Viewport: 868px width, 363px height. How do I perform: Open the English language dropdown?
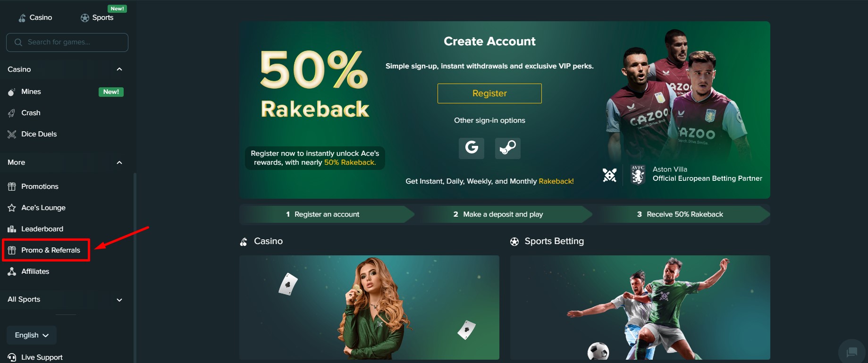32,335
